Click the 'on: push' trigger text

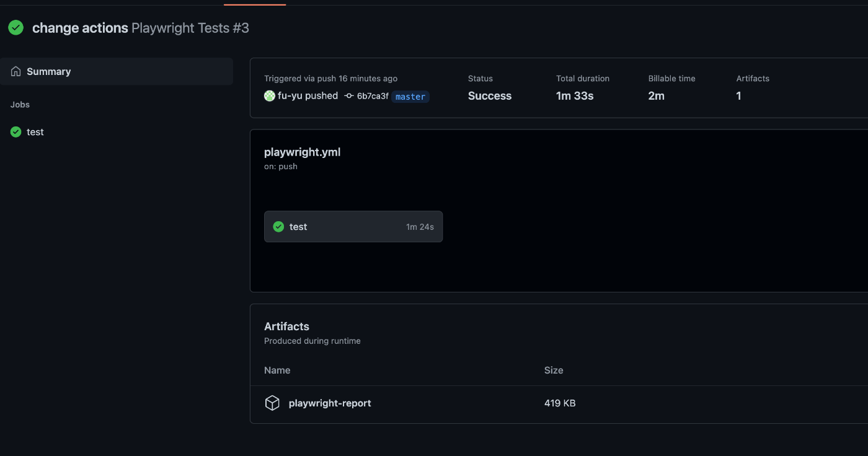pos(281,167)
